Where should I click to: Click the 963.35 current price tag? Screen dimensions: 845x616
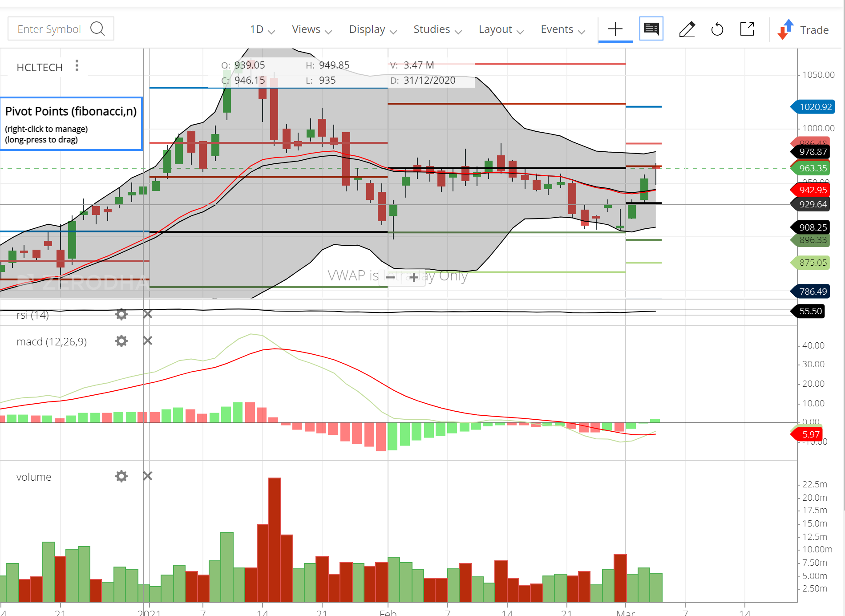tap(811, 168)
